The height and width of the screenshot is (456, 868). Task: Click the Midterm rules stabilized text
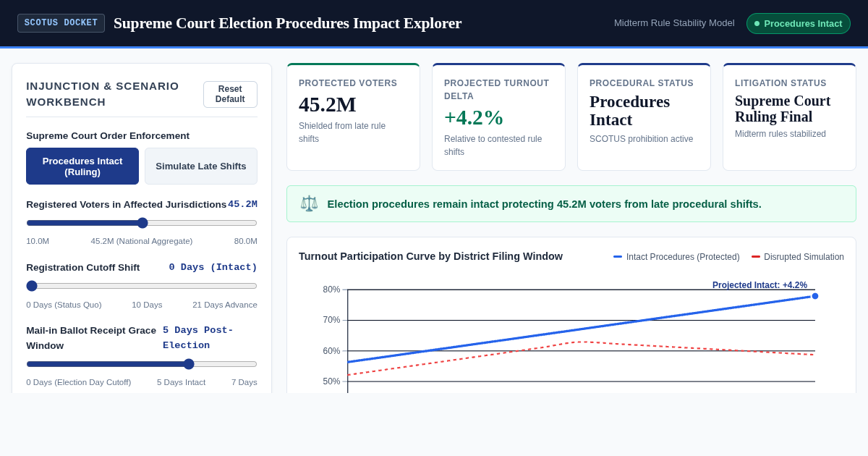(780, 134)
